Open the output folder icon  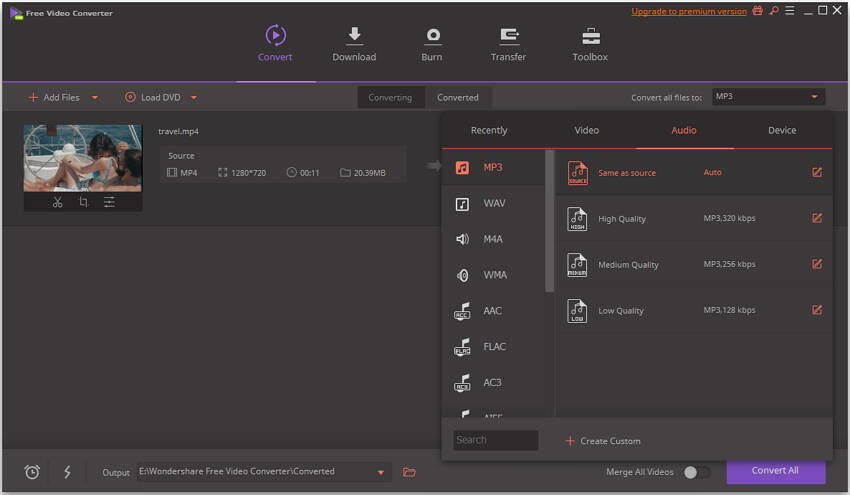tap(409, 472)
